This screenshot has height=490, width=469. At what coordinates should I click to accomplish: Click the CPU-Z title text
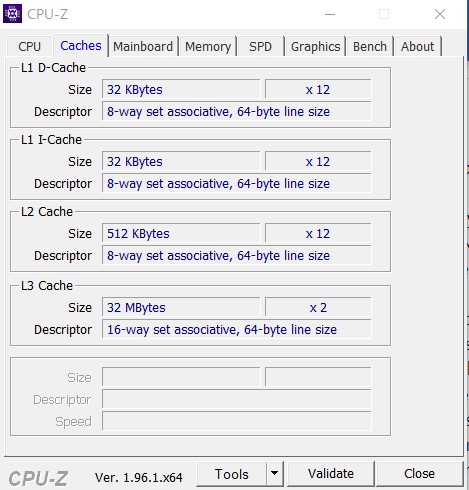(48, 14)
